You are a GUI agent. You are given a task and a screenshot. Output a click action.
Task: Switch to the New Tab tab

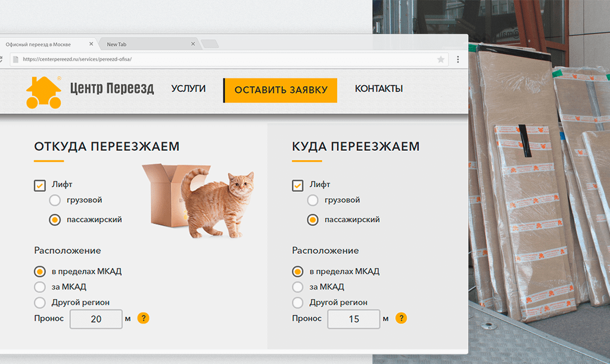(148, 44)
